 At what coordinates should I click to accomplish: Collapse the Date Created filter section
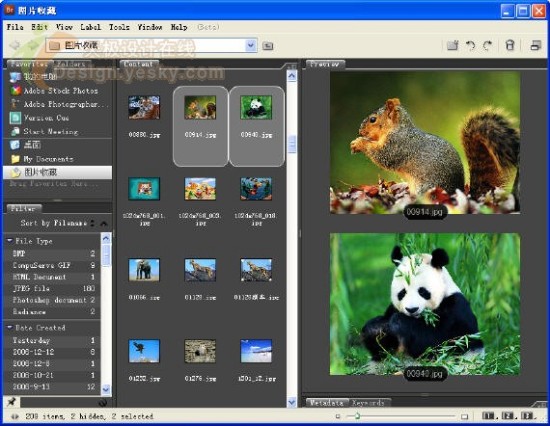[x=10, y=327]
